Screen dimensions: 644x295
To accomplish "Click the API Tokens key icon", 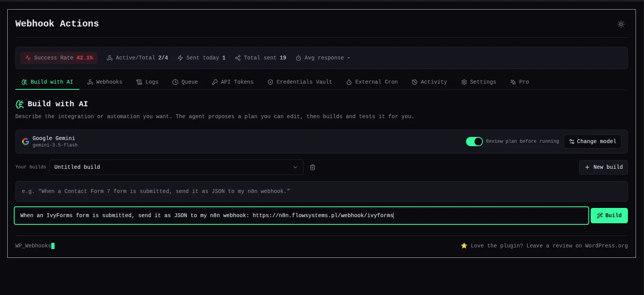I will (215, 82).
